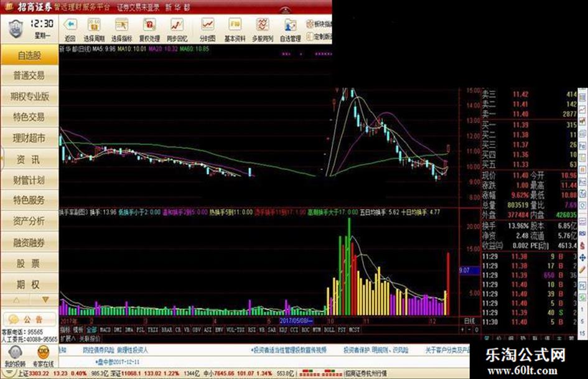Switch to the 模板 tab
The height and width of the screenshot is (379, 588).
pyautogui.click(x=78, y=330)
